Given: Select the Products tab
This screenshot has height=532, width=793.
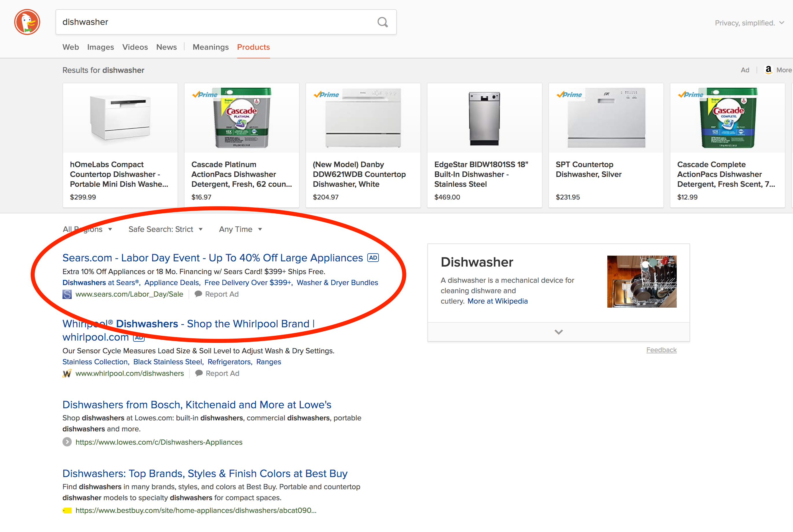Looking at the screenshot, I should click(253, 47).
